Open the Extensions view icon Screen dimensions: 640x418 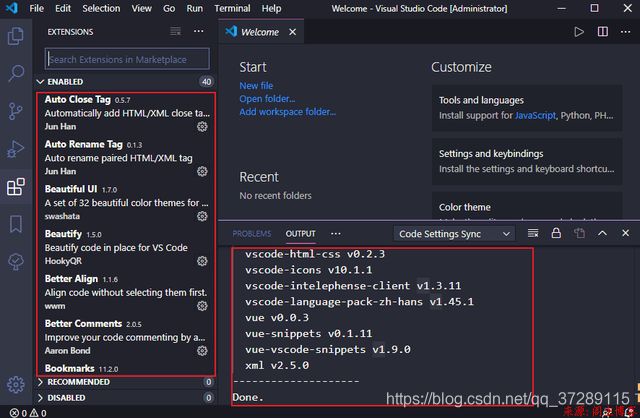[x=16, y=187]
